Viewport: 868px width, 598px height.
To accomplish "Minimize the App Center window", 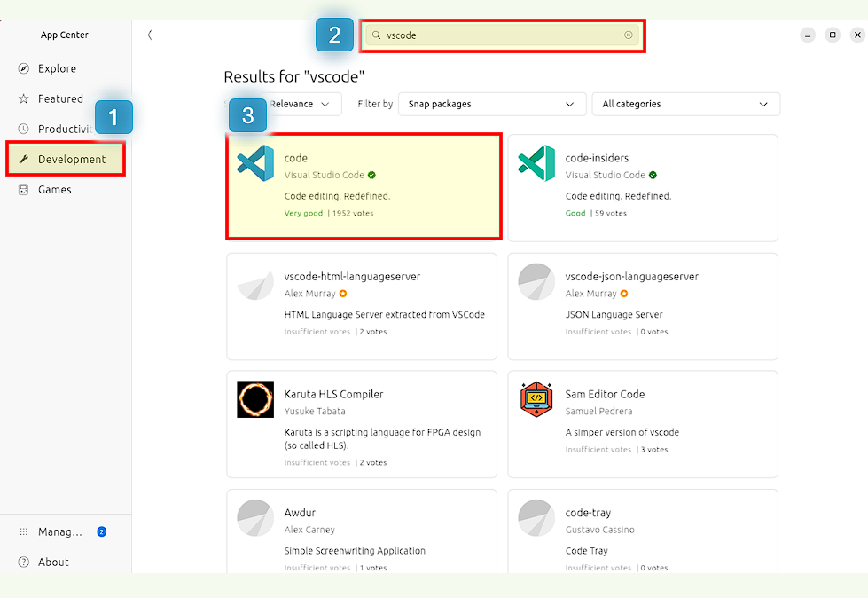I will click(808, 35).
